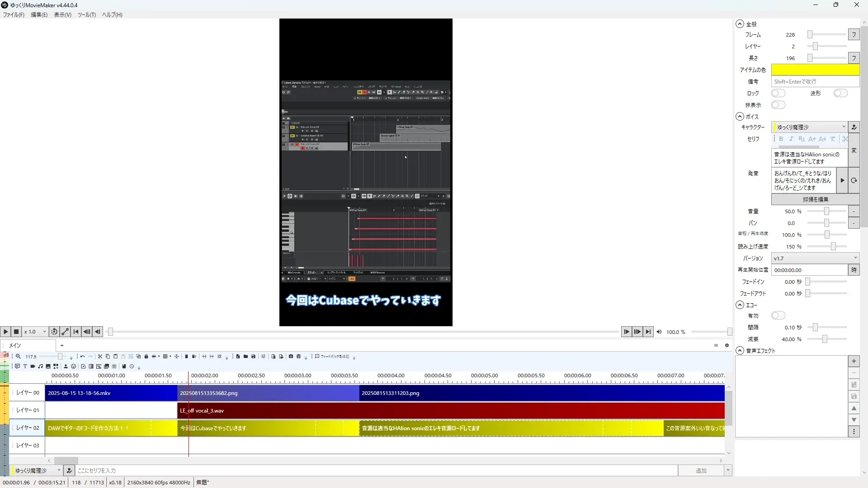
Task: Click the cut (scissors) icon in timeline toolbar
Action: click(100, 357)
